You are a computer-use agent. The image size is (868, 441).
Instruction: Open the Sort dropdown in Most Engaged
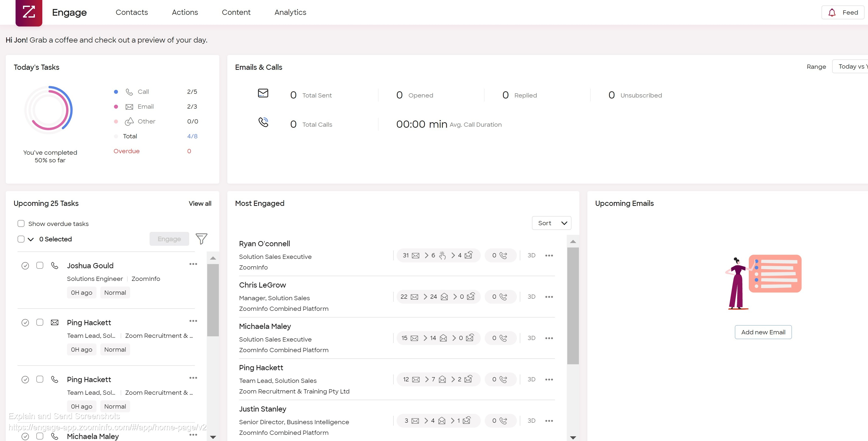click(x=551, y=223)
